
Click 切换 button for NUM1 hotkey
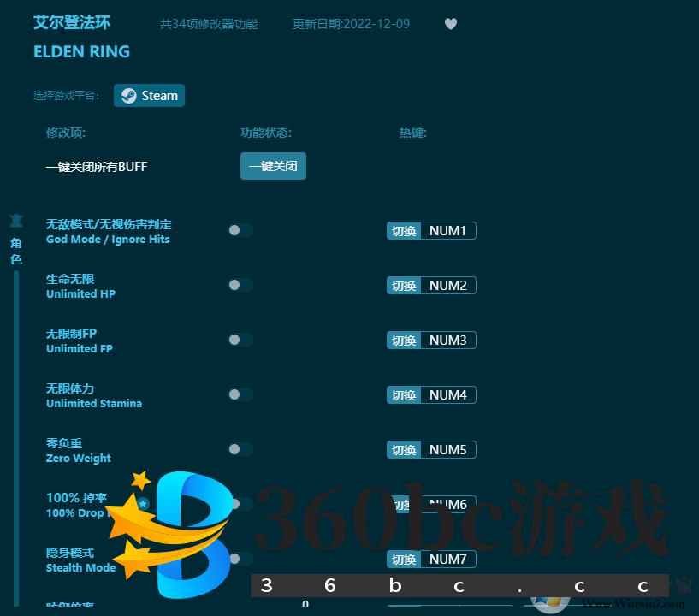click(x=404, y=231)
